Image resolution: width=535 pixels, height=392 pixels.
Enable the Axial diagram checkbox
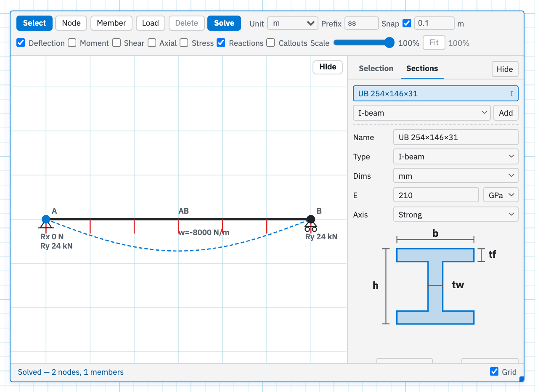click(x=152, y=42)
